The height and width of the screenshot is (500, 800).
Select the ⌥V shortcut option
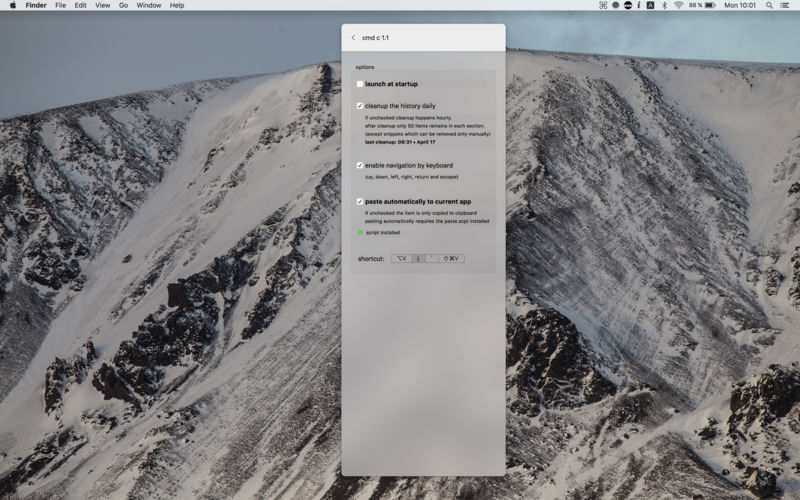point(401,259)
